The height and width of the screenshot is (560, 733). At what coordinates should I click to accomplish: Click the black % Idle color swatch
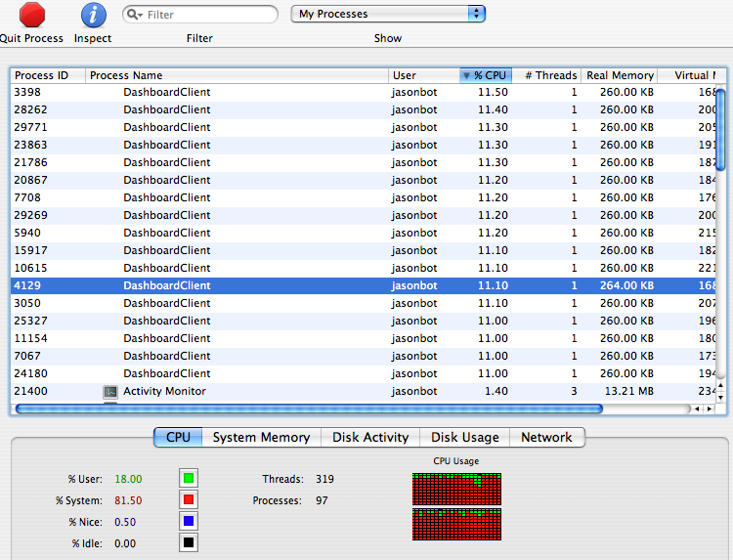click(x=189, y=542)
